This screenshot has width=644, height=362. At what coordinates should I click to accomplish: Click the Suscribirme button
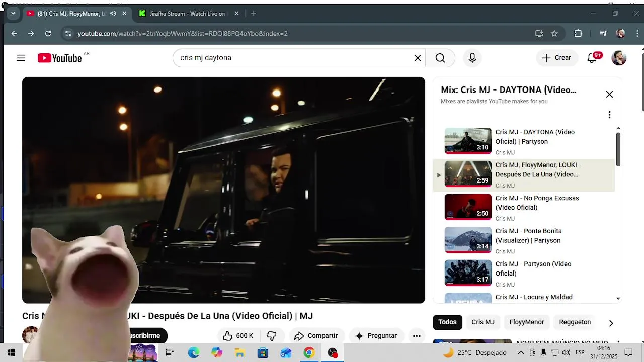[145, 336]
